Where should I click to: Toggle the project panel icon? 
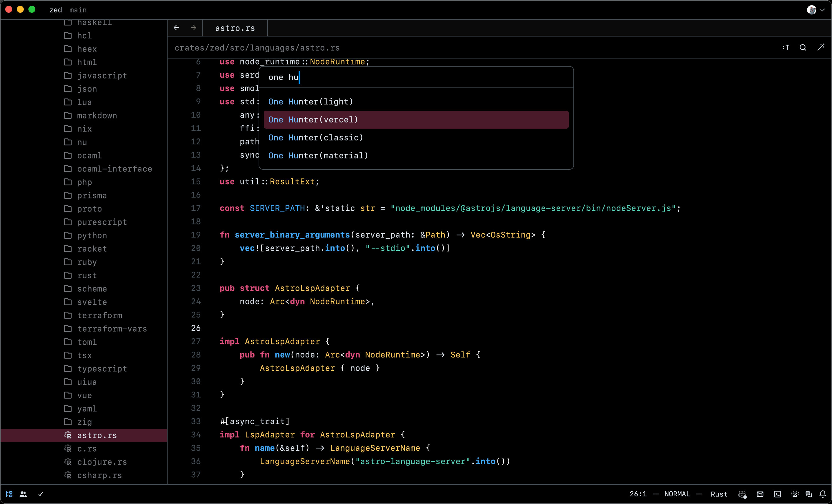pos(9,494)
